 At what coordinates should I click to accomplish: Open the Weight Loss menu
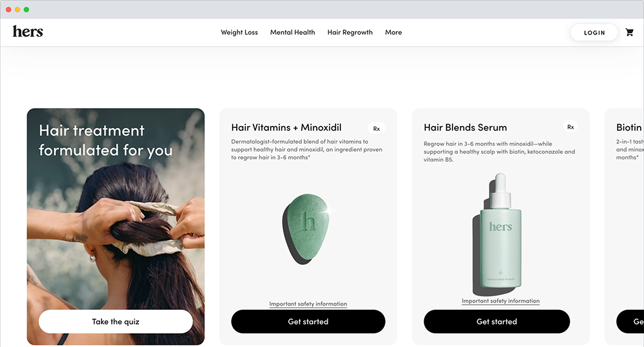pos(239,32)
